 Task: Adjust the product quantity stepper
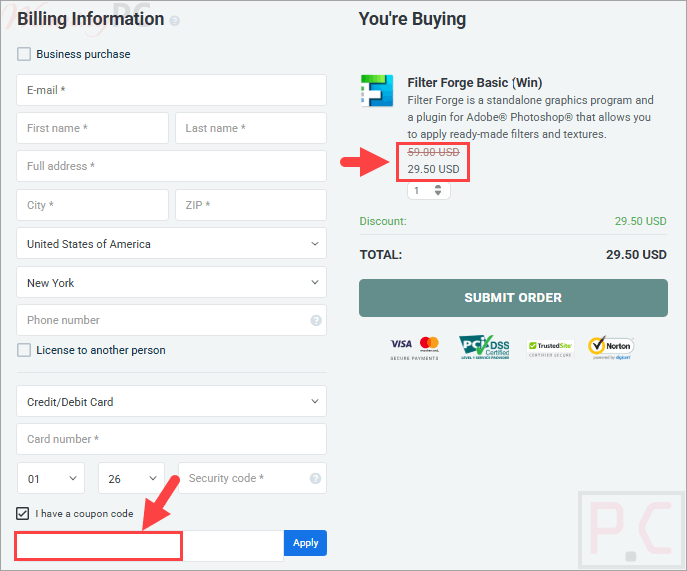pos(437,190)
